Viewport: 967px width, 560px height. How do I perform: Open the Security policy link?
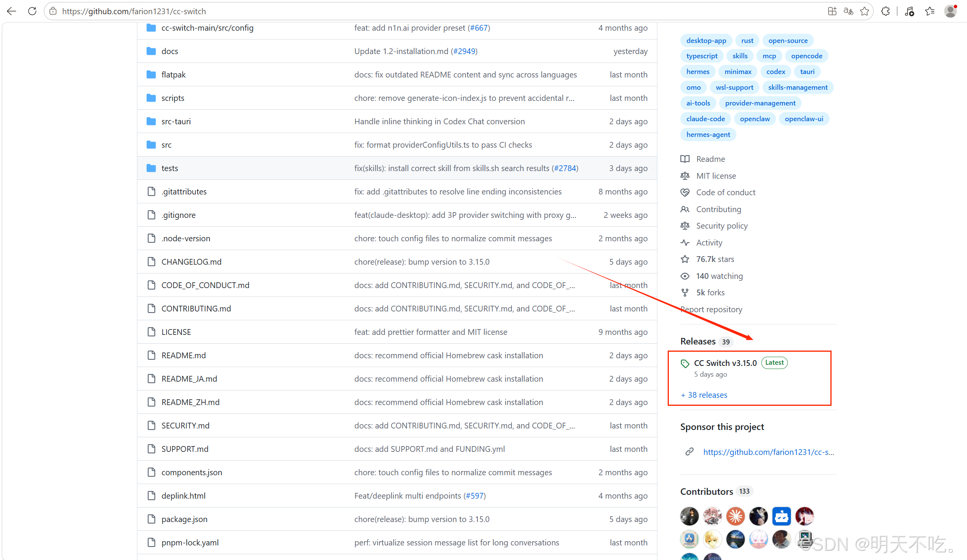click(x=722, y=226)
